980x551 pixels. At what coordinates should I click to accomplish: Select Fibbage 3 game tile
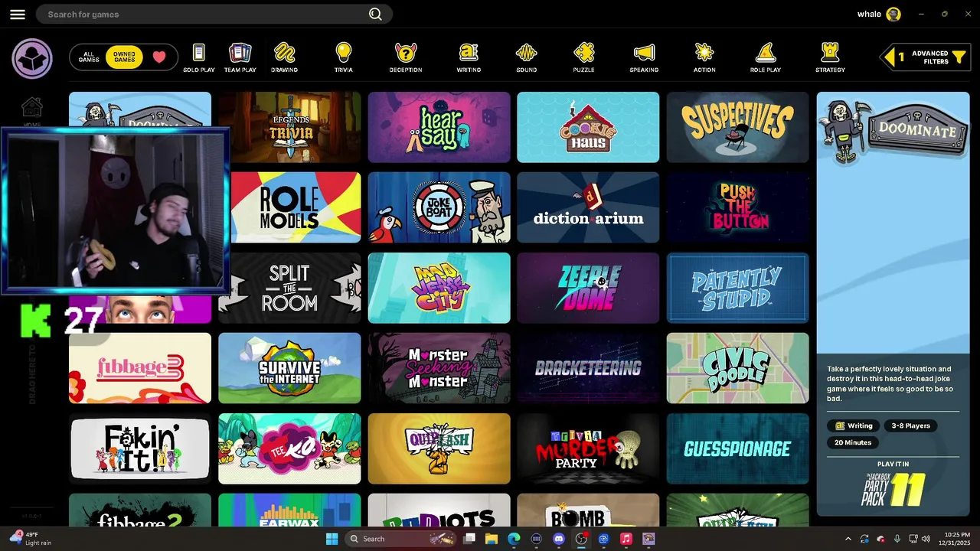(x=140, y=368)
